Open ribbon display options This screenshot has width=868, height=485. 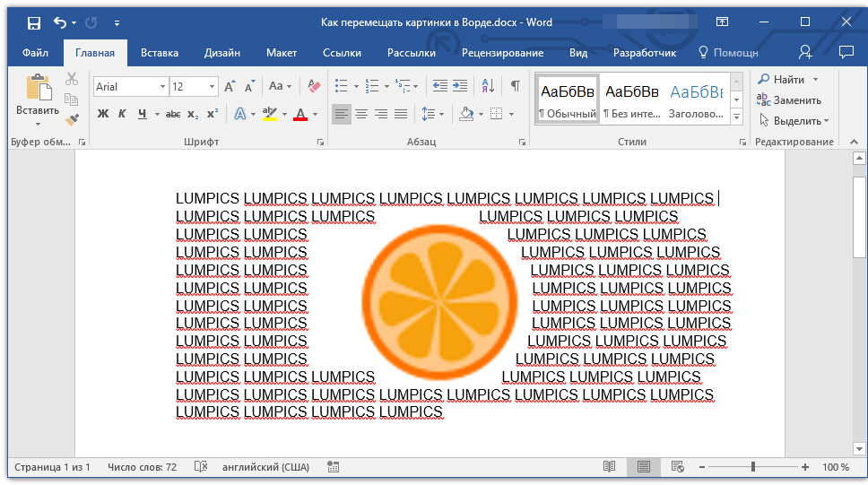click(x=723, y=22)
